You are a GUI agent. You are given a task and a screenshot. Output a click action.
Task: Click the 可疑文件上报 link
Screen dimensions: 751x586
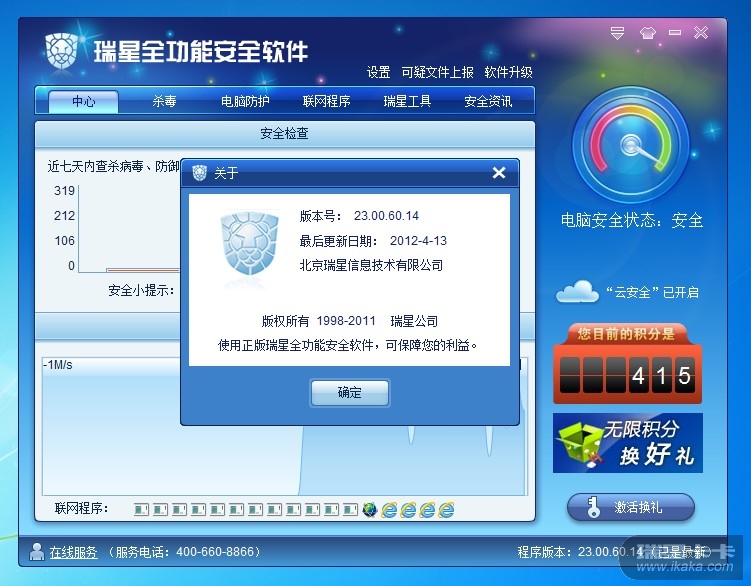point(437,72)
